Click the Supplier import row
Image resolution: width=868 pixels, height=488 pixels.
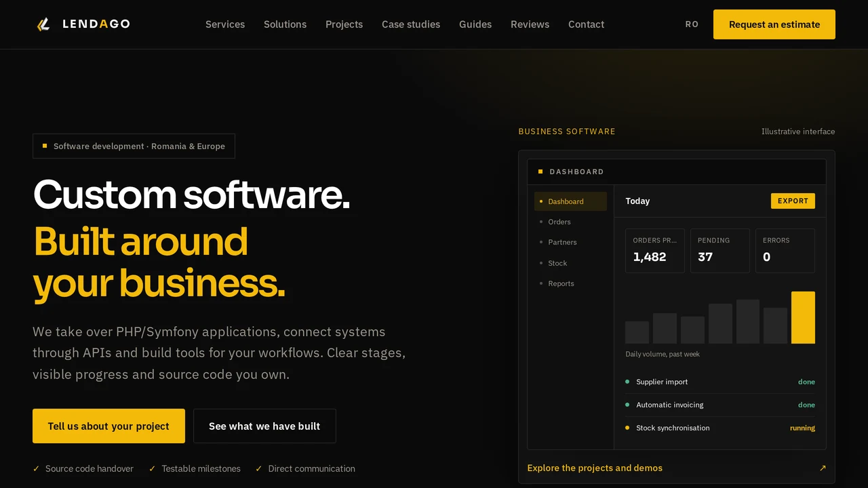tap(720, 382)
